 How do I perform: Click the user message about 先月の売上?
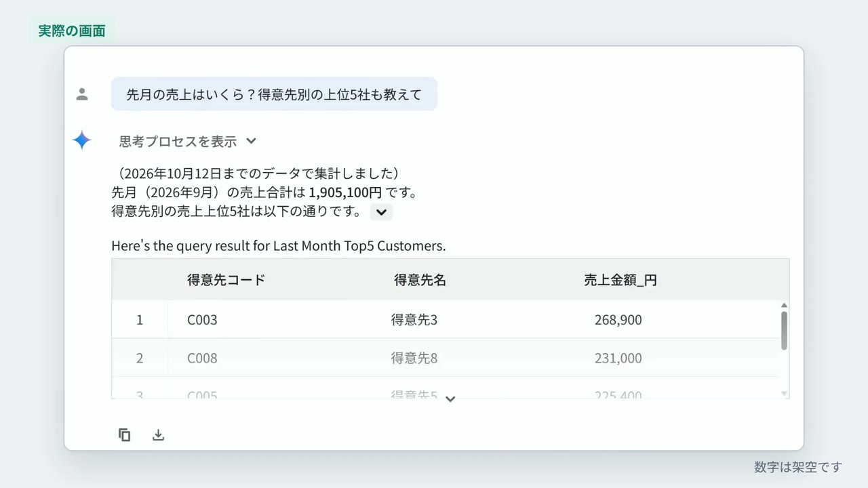(274, 94)
